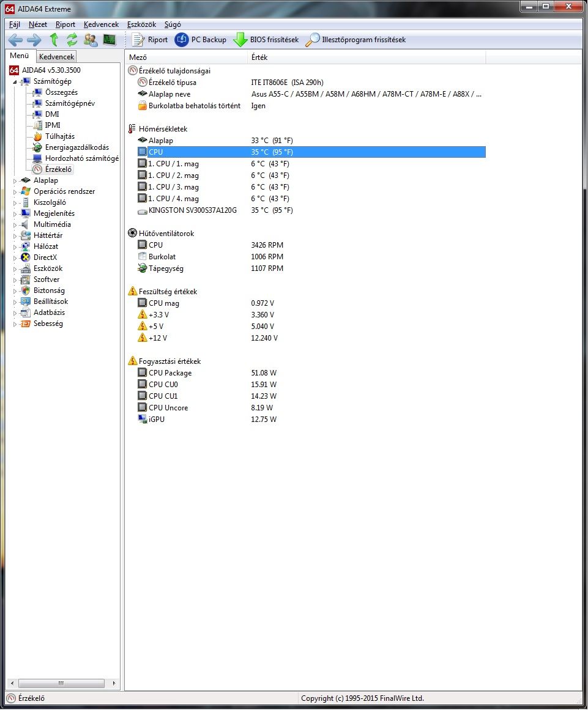Select Eszközök in the tree
The height and width of the screenshot is (710, 588).
point(48,268)
